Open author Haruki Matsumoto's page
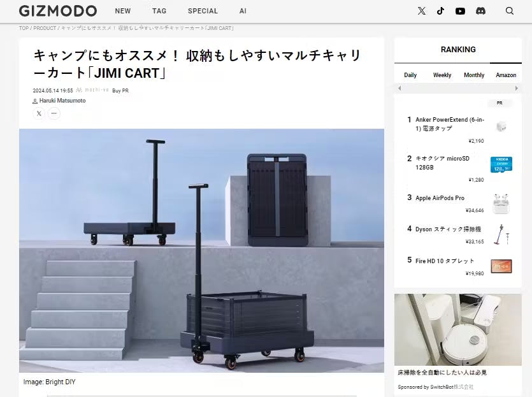The width and height of the screenshot is (532, 397). (x=62, y=101)
